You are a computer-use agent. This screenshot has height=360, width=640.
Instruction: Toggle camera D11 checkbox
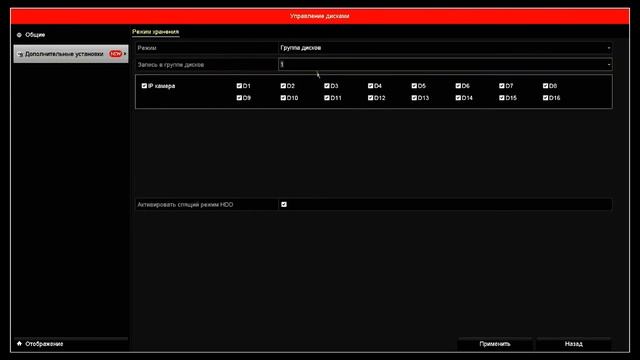[327, 98]
